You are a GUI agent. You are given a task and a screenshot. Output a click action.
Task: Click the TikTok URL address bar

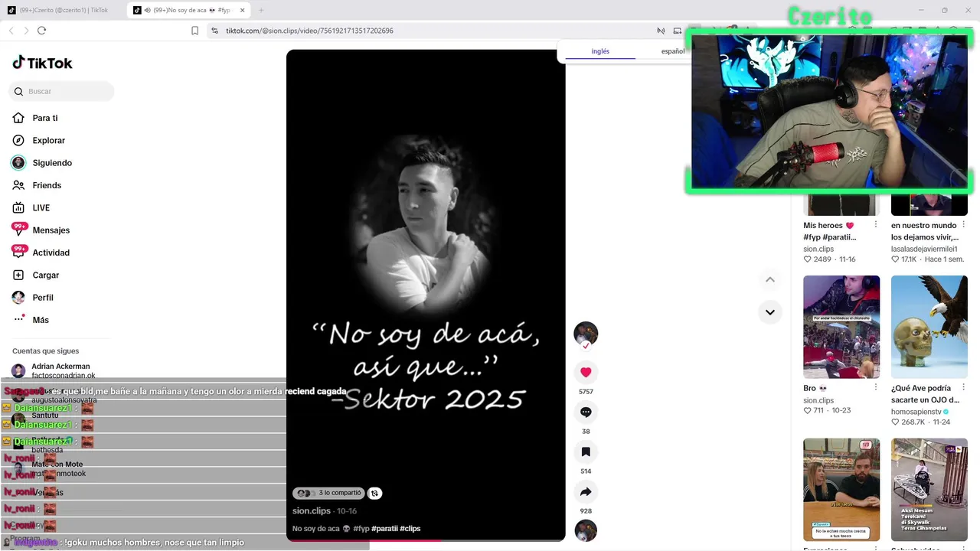click(x=309, y=31)
